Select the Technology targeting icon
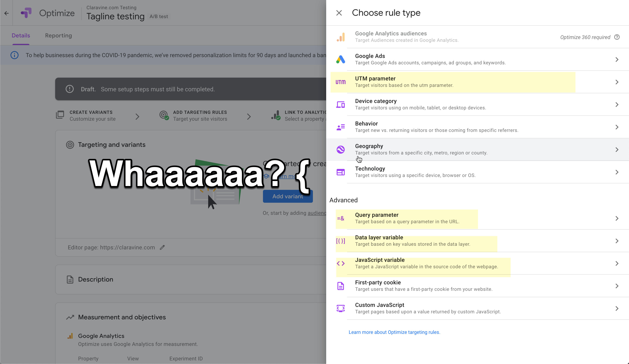 [x=341, y=172]
